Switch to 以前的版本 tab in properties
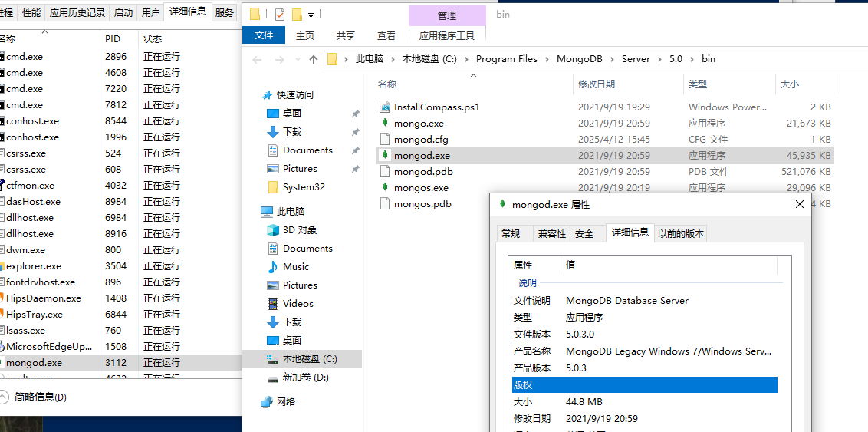 tap(680, 234)
